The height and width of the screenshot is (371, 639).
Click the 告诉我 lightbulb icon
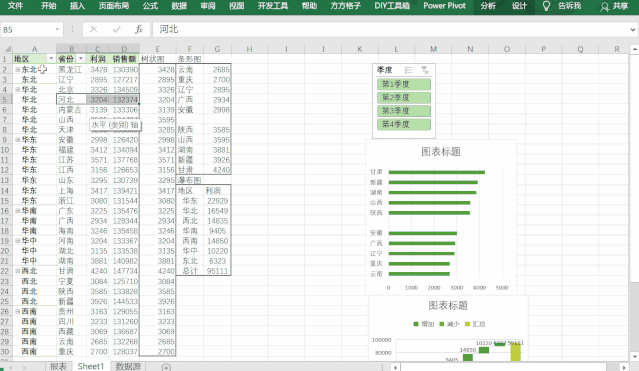pyautogui.click(x=546, y=6)
